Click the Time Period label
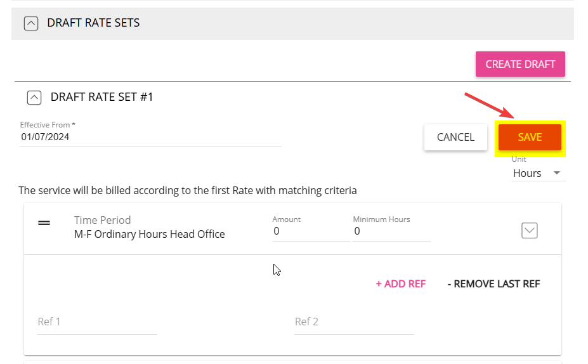This screenshot has width=588, height=364. click(102, 220)
